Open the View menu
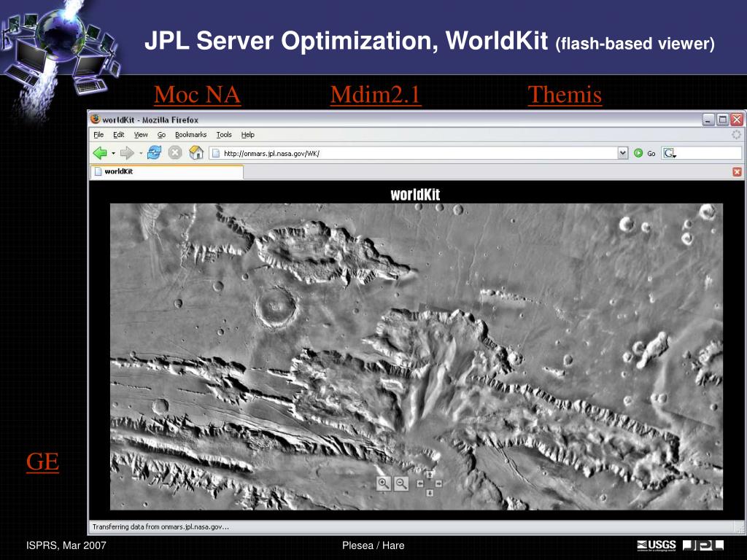Screen dimensions: 747x560 click(x=141, y=135)
